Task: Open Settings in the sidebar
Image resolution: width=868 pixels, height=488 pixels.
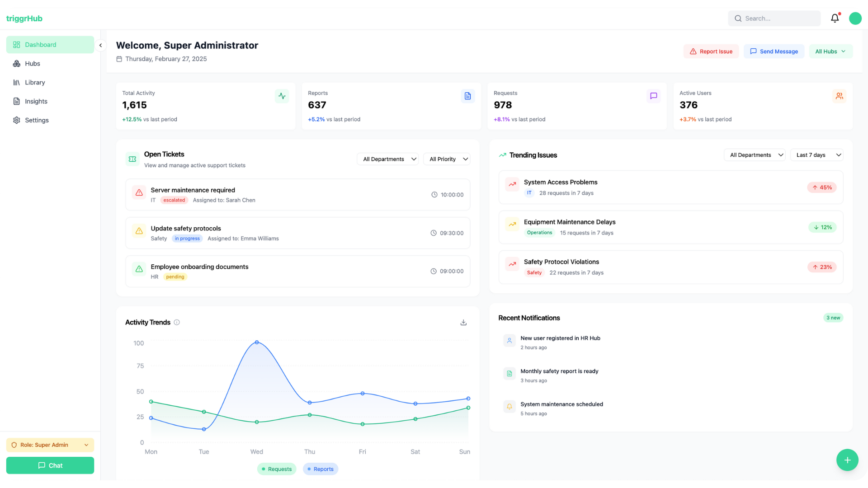Action: point(50,120)
